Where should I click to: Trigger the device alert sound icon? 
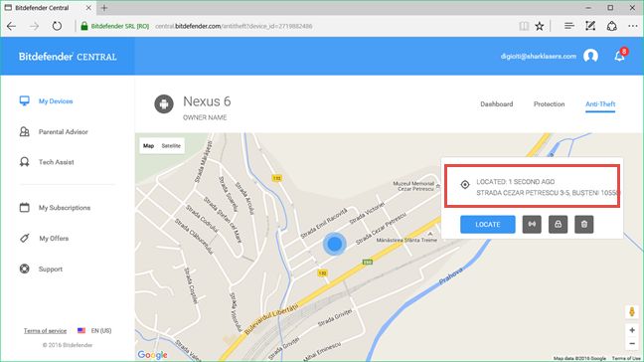tap(532, 225)
